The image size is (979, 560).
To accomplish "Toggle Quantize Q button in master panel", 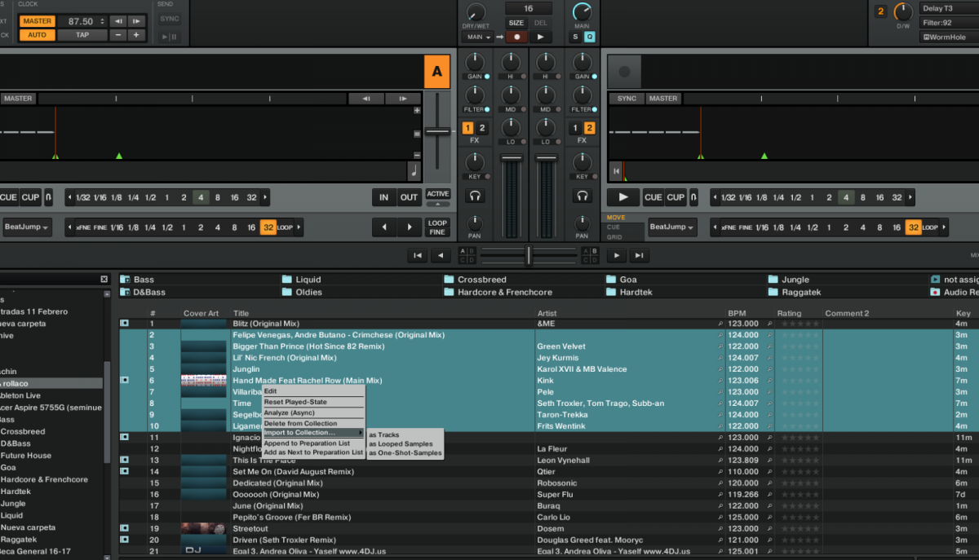I will point(589,37).
